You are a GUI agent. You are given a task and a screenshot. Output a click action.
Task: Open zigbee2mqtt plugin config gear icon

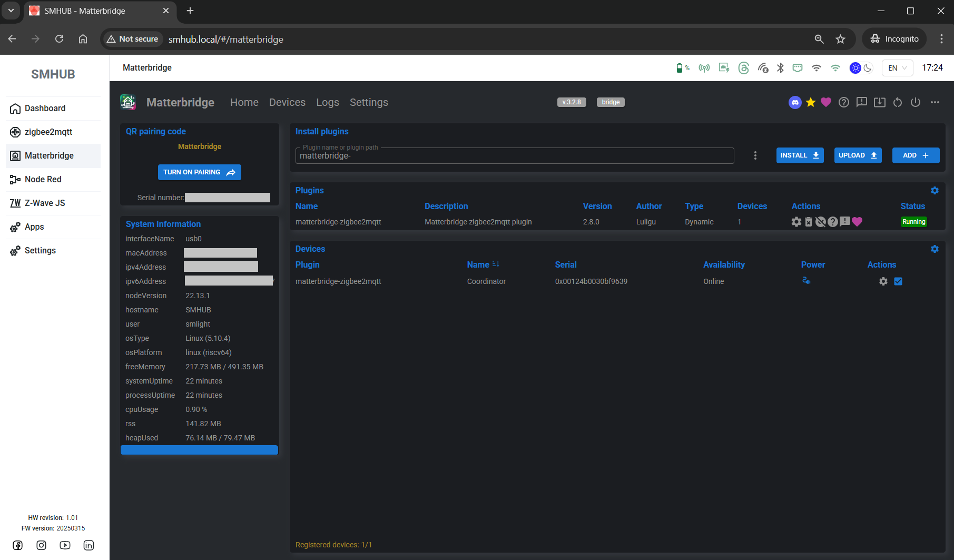click(796, 222)
